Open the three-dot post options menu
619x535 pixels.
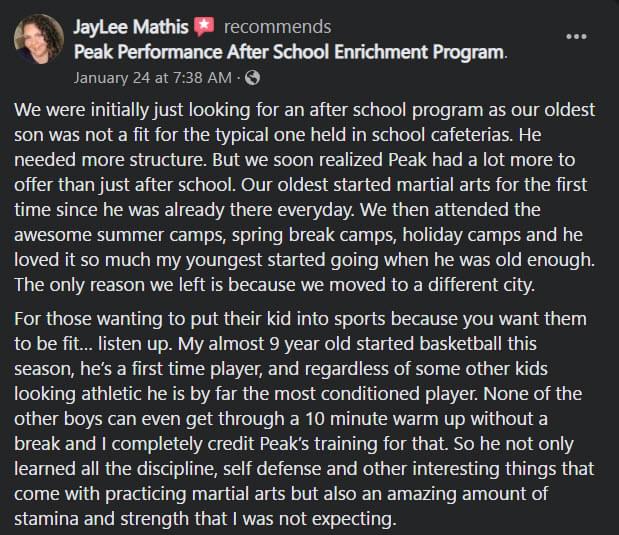coord(577,37)
